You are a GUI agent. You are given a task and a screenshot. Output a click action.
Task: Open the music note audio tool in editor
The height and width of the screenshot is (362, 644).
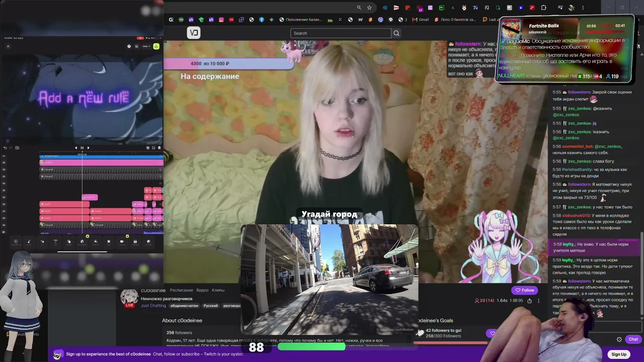29,242
